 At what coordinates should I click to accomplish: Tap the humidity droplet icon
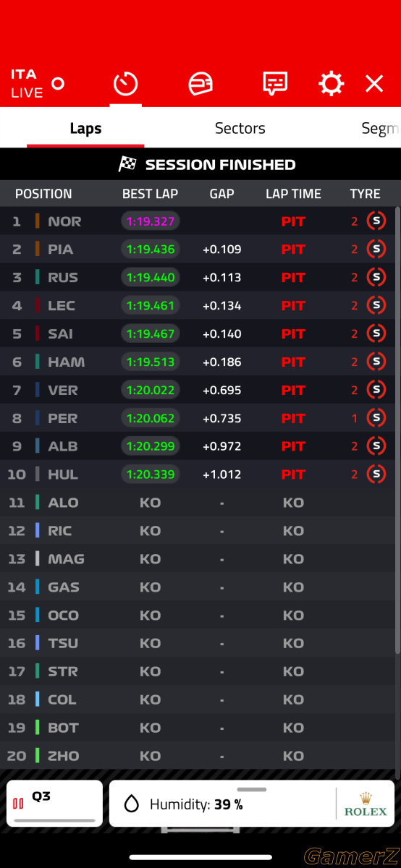tap(131, 804)
